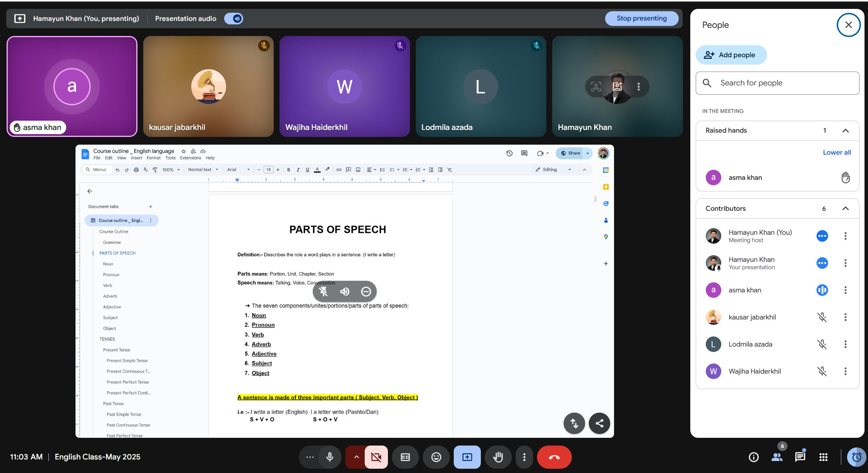Open the chat panel icon
Screen dimensions: 868x473
click(x=800, y=457)
